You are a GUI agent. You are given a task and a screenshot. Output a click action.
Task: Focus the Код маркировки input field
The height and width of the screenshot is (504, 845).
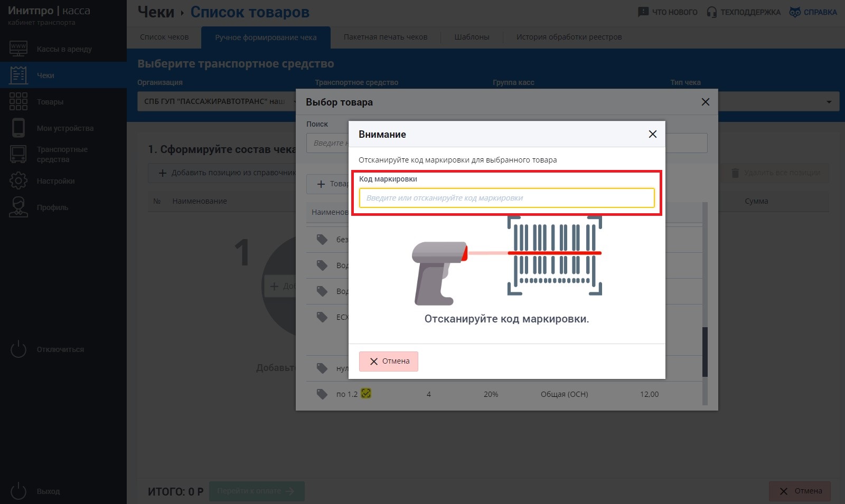[x=507, y=198]
